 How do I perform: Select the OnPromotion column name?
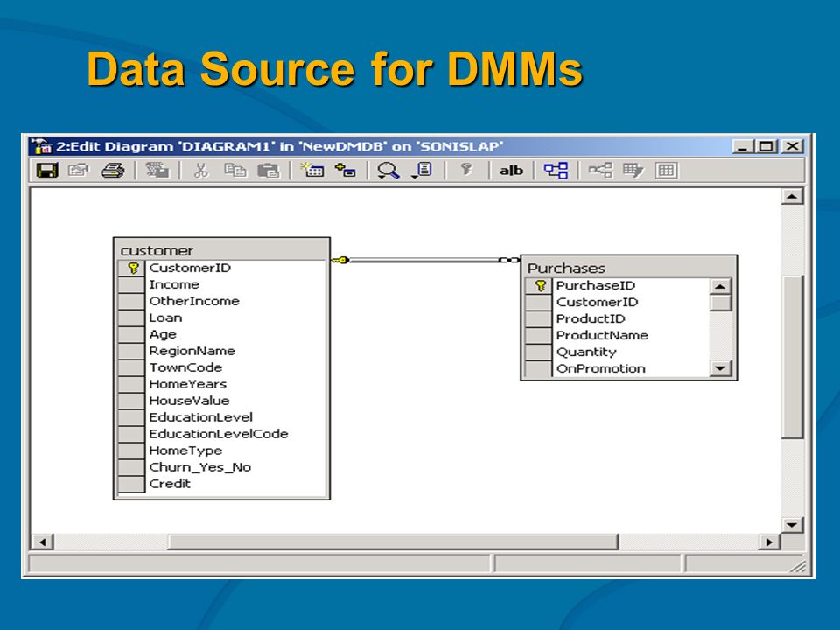[x=600, y=368]
